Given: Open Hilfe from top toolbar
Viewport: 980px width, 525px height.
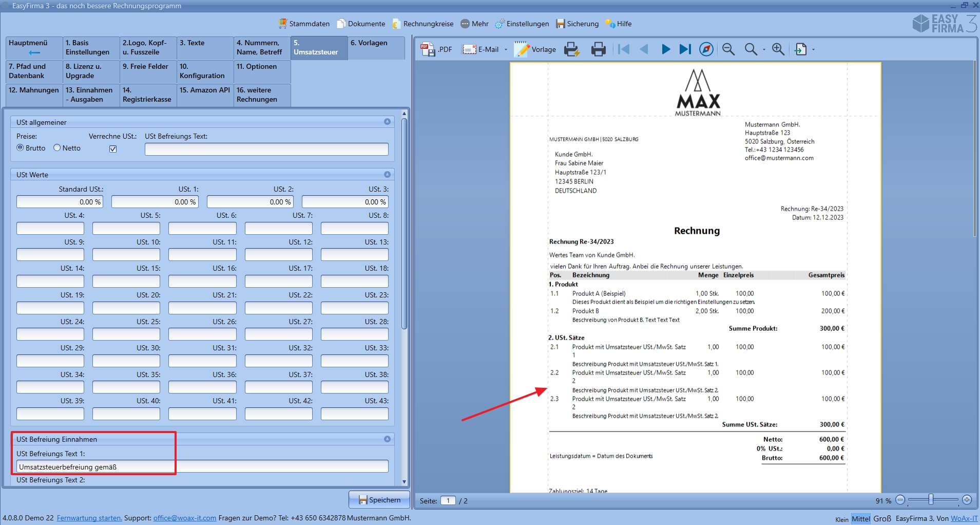Looking at the screenshot, I should (x=619, y=24).
